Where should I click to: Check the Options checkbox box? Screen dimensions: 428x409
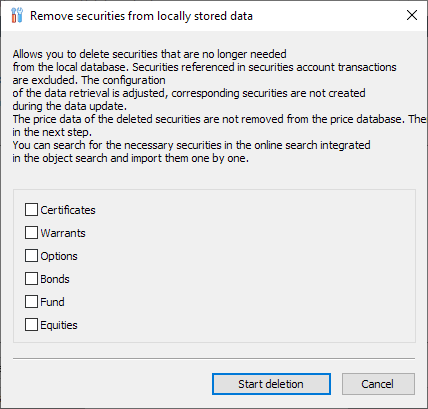[31, 256]
